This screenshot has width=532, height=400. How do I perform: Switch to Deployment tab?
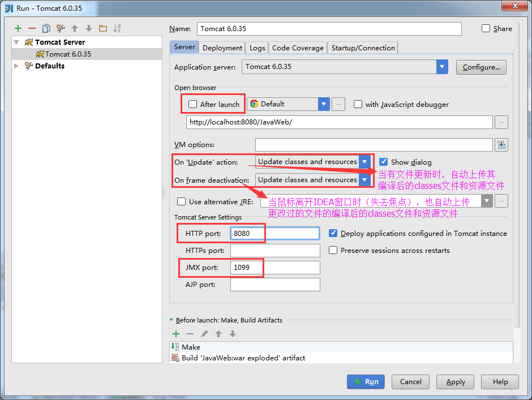point(222,48)
